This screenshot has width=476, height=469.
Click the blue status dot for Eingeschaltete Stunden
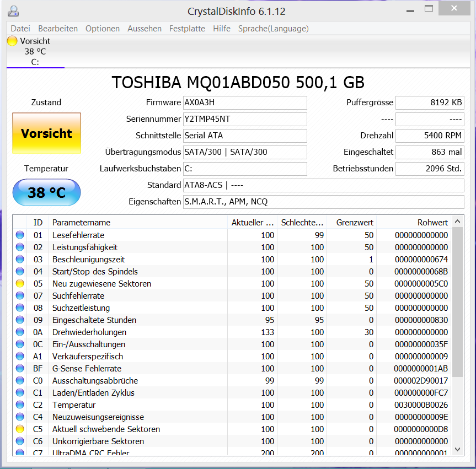coord(20,320)
